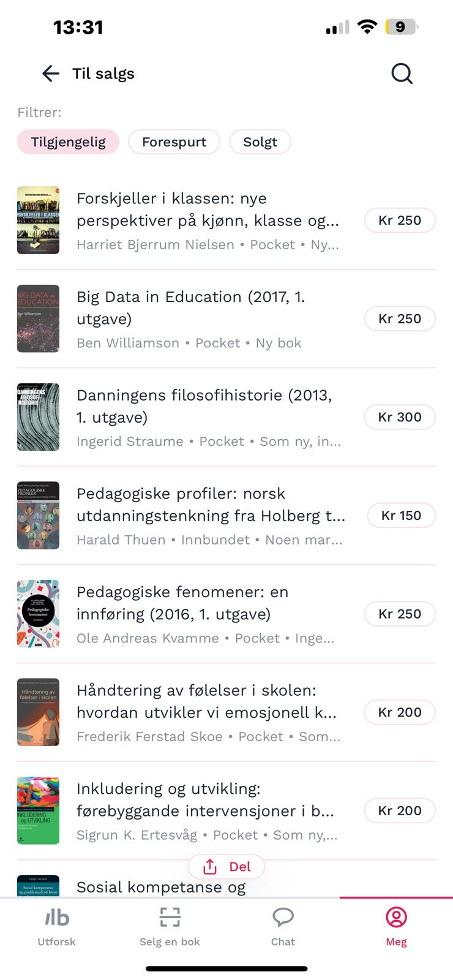Open search with magnifying glass icon

click(x=402, y=74)
